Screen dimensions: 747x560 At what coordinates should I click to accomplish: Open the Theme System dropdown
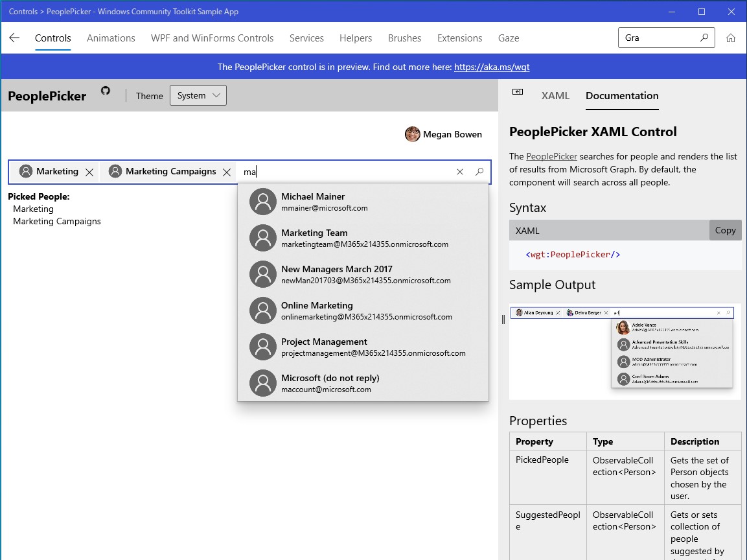pyautogui.click(x=198, y=95)
